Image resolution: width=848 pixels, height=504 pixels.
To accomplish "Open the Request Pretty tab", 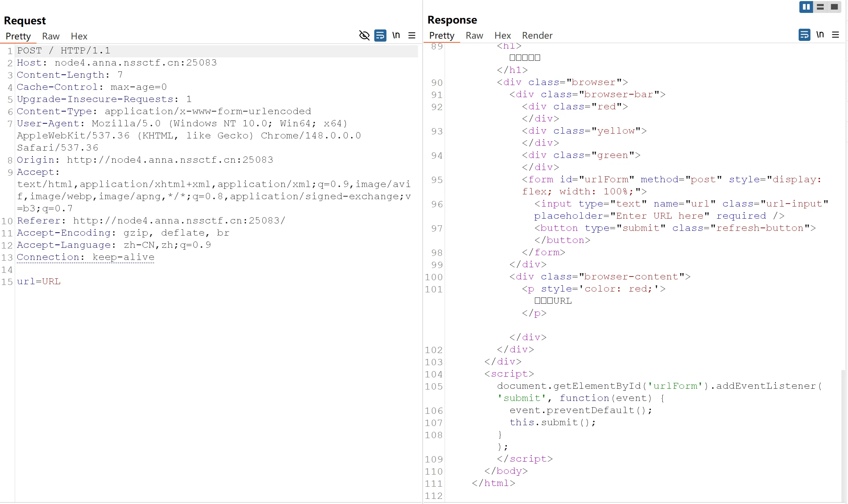I will click(x=18, y=36).
